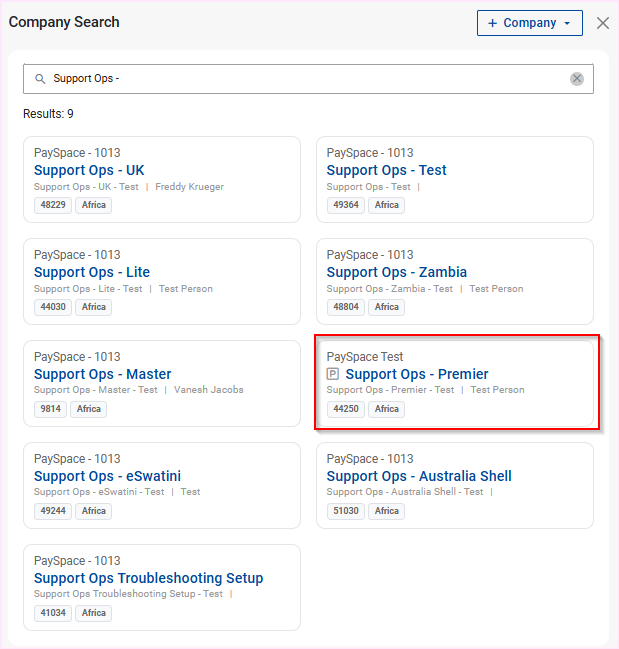This screenshot has height=649, width=619.
Task: Click the 48229 ID tag
Action: (52, 205)
